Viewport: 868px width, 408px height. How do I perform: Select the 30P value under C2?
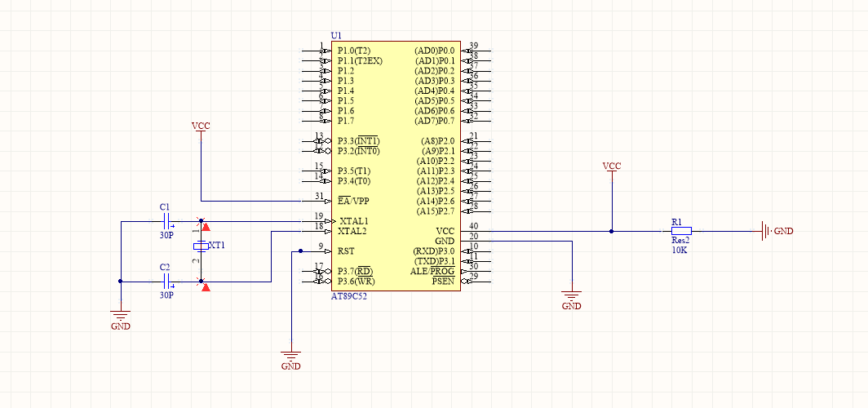(x=166, y=295)
